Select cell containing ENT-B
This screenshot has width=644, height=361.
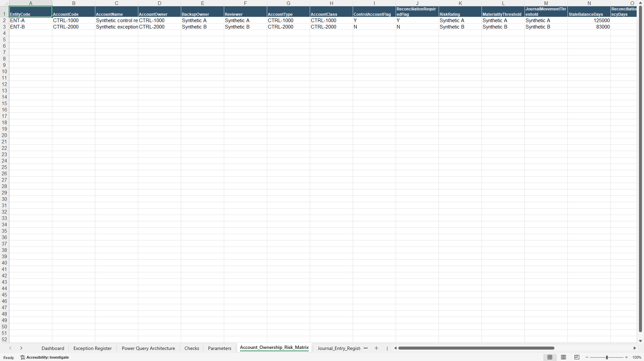coord(31,27)
